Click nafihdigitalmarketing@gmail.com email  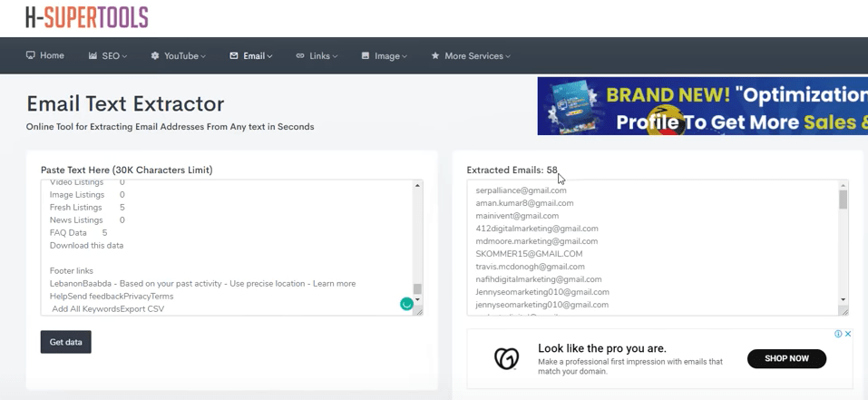(539, 279)
